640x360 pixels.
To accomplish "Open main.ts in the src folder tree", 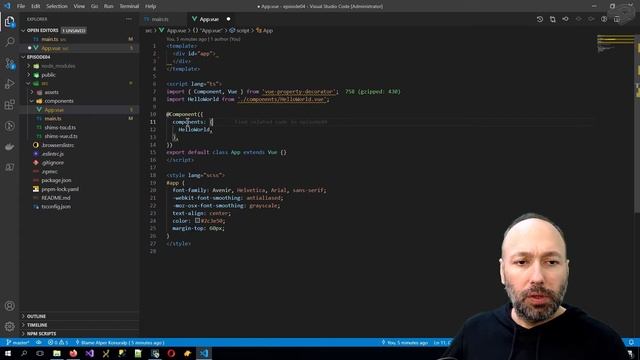I will 80,119.
